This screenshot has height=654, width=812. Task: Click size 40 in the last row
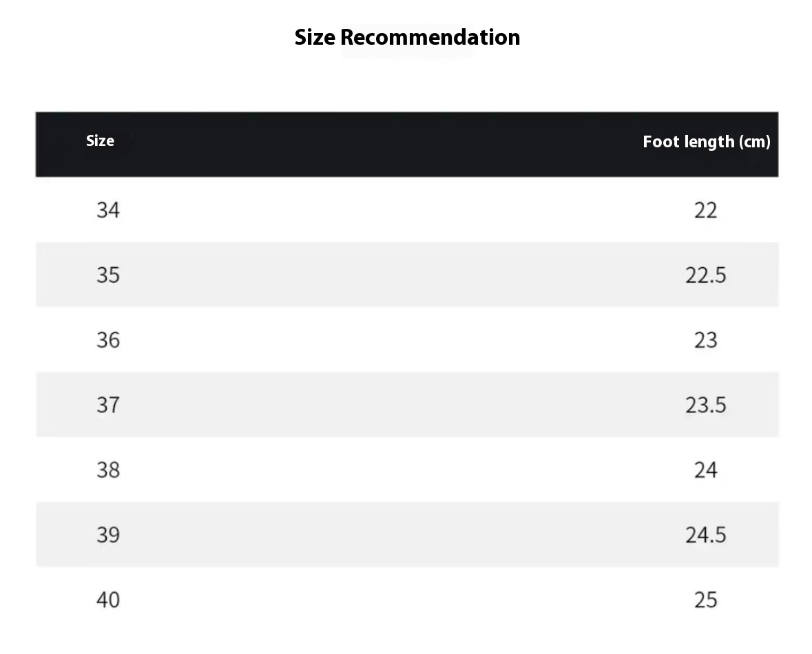point(108,600)
